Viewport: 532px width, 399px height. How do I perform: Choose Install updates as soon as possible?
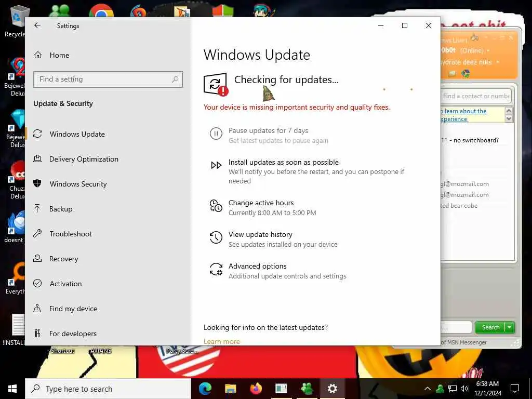click(284, 162)
